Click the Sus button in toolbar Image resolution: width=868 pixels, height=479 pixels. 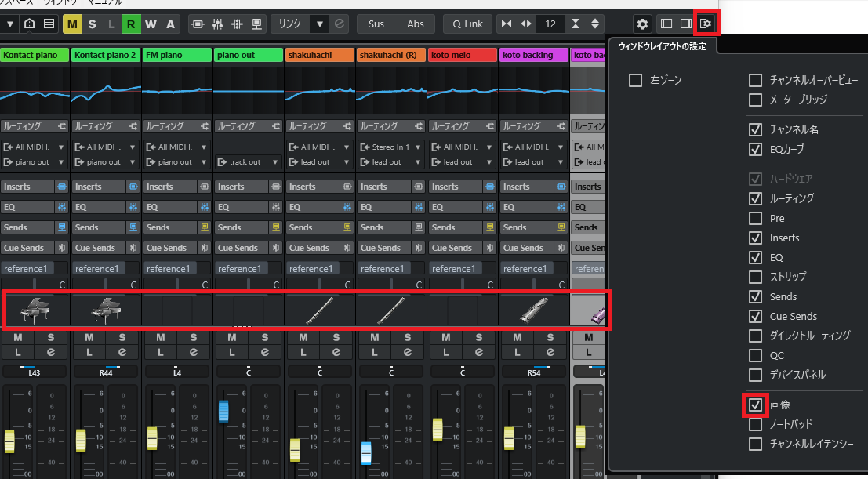pyautogui.click(x=376, y=24)
